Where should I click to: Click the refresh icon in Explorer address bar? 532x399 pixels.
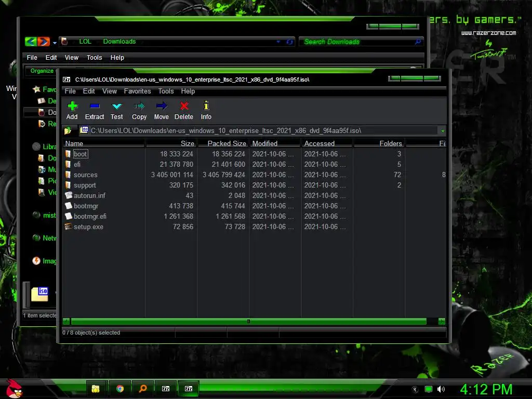pos(289,42)
